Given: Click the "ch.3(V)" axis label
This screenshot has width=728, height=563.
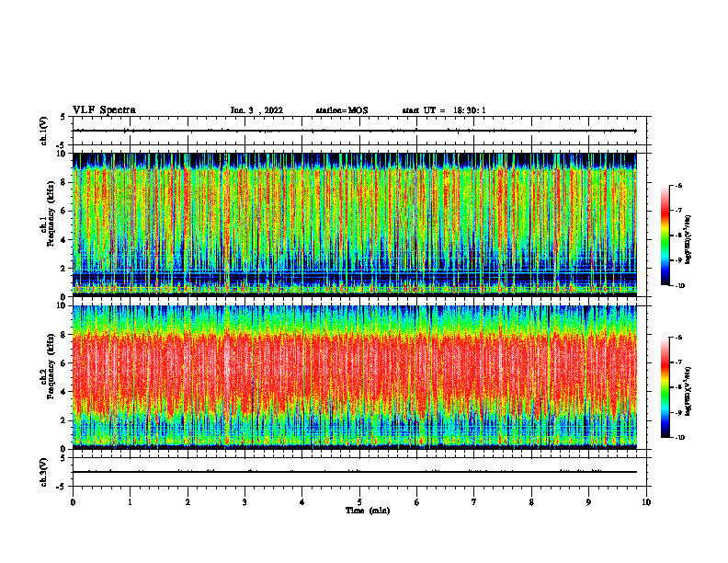Looking at the screenshot, I should (43, 472).
